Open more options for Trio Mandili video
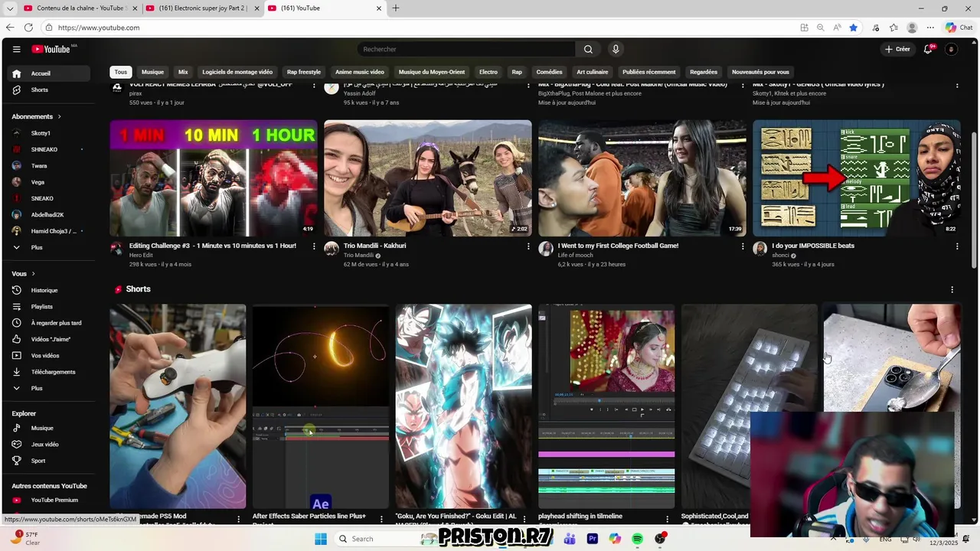The height and width of the screenshot is (551, 980). click(528, 246)
